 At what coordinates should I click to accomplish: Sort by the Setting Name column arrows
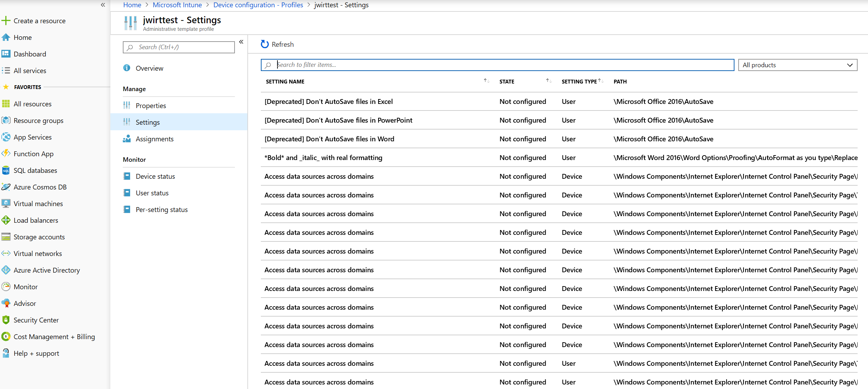coord(486,81)
